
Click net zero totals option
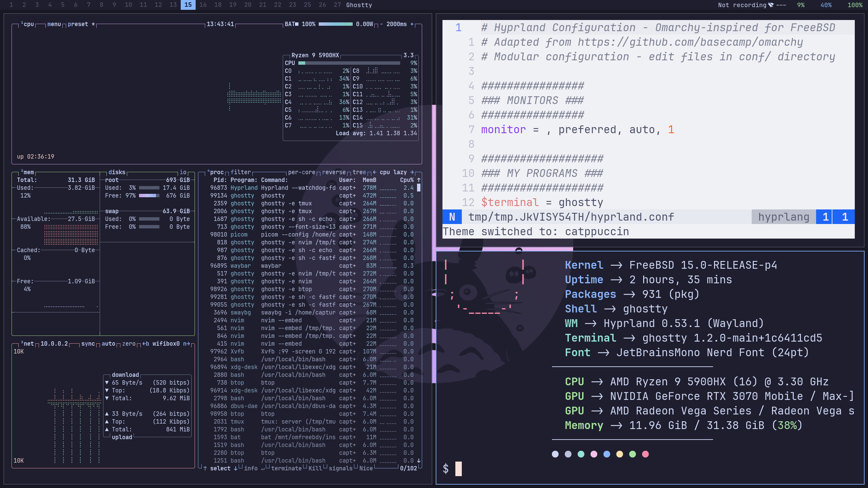[129, 344]
